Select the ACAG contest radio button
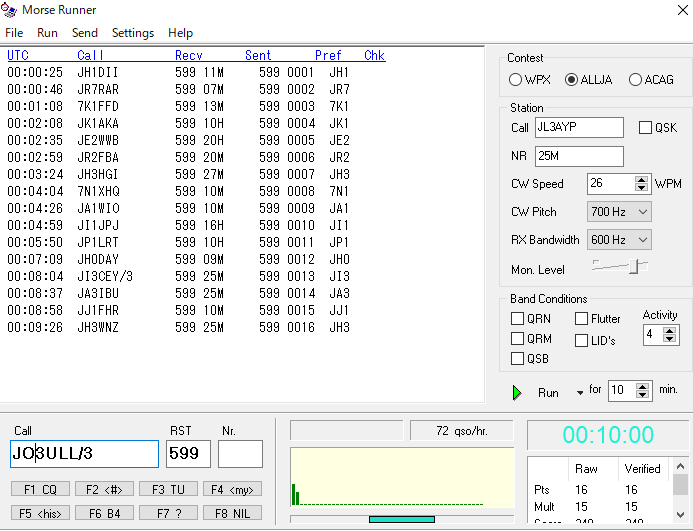This screenshot has height=531, width=693. coord(635,80)
